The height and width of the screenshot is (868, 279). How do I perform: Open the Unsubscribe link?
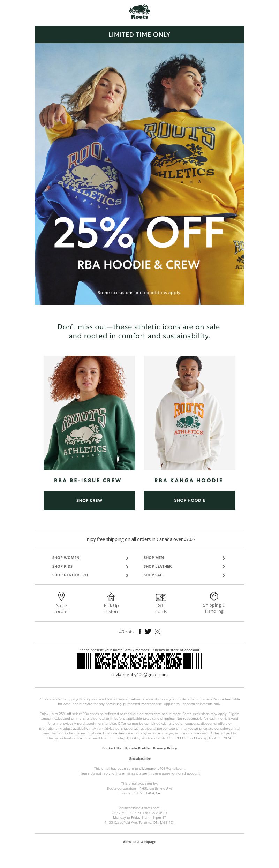[x=139, y=758]
